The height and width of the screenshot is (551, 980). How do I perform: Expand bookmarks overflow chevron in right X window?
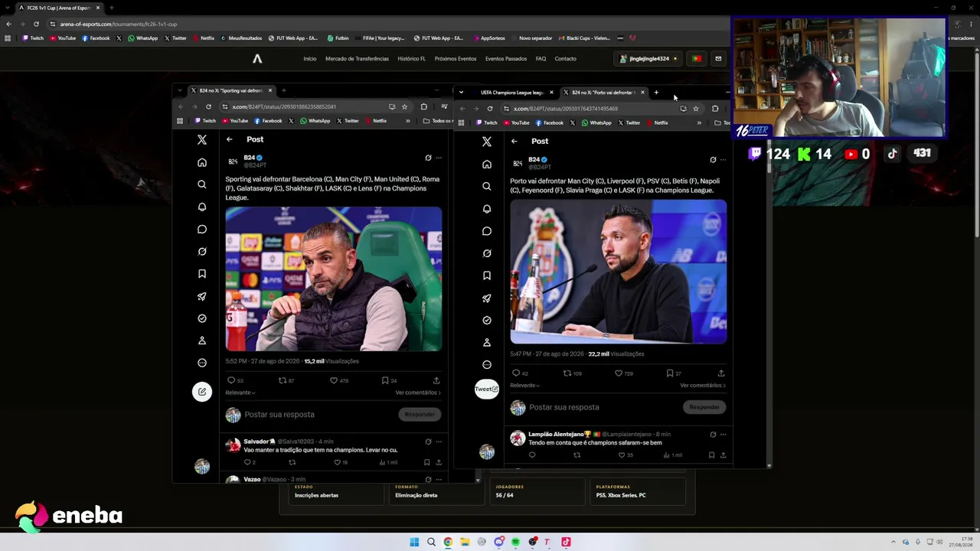699,122
